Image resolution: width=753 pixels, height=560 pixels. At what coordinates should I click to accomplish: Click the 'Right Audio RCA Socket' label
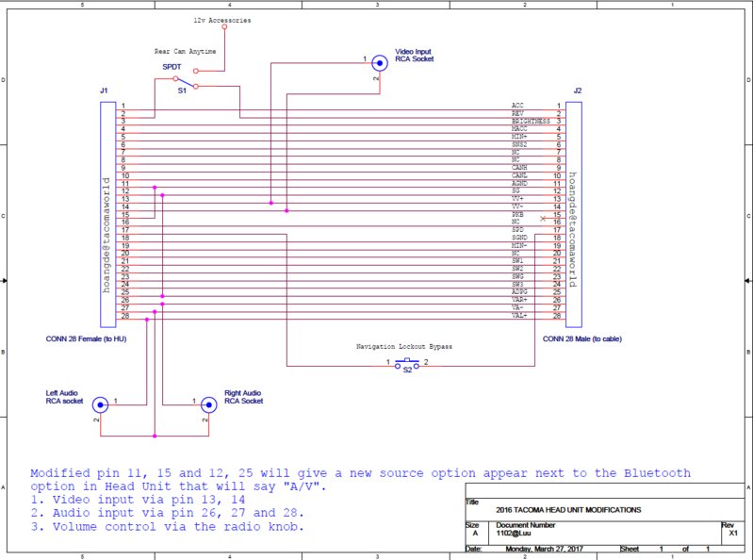(243, 397)
